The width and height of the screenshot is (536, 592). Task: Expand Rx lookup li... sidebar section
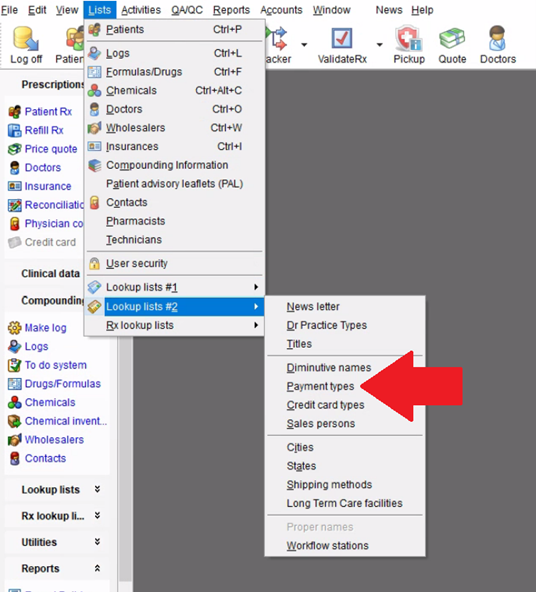point(97,516)
